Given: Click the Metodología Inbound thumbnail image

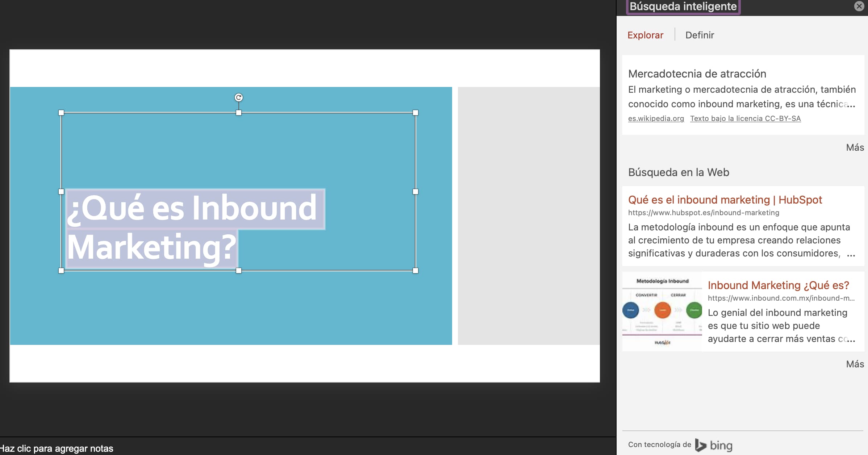Looking at the screenshot, I should coord(661,311).
